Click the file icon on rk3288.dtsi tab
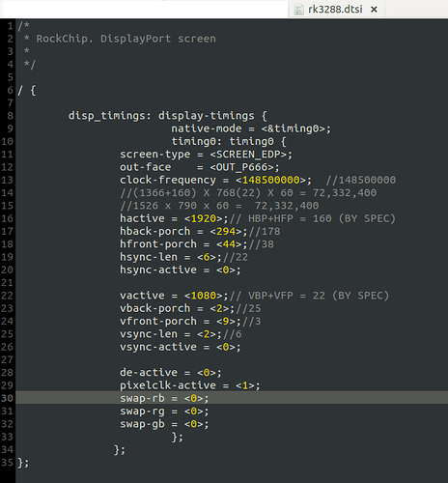 [x=298, y=10]
